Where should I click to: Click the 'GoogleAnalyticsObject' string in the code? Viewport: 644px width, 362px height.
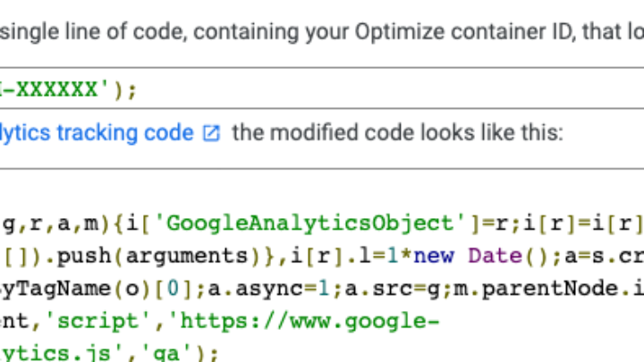[310, 224]
